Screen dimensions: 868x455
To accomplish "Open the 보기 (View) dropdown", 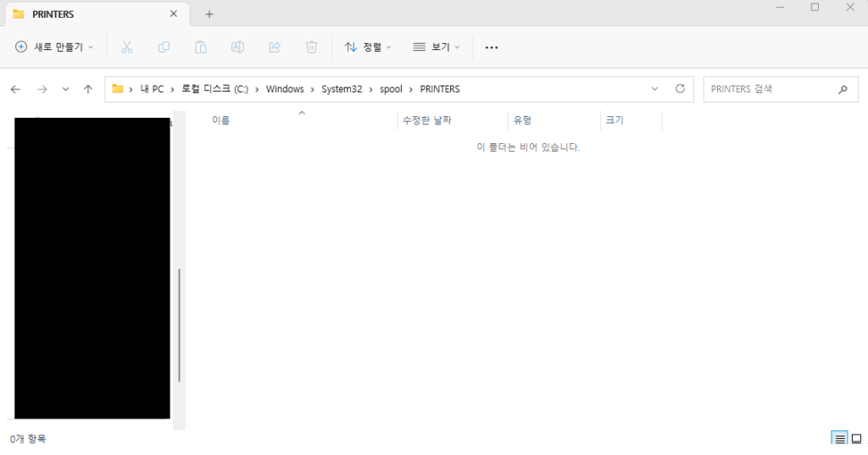I will [437, 47].
